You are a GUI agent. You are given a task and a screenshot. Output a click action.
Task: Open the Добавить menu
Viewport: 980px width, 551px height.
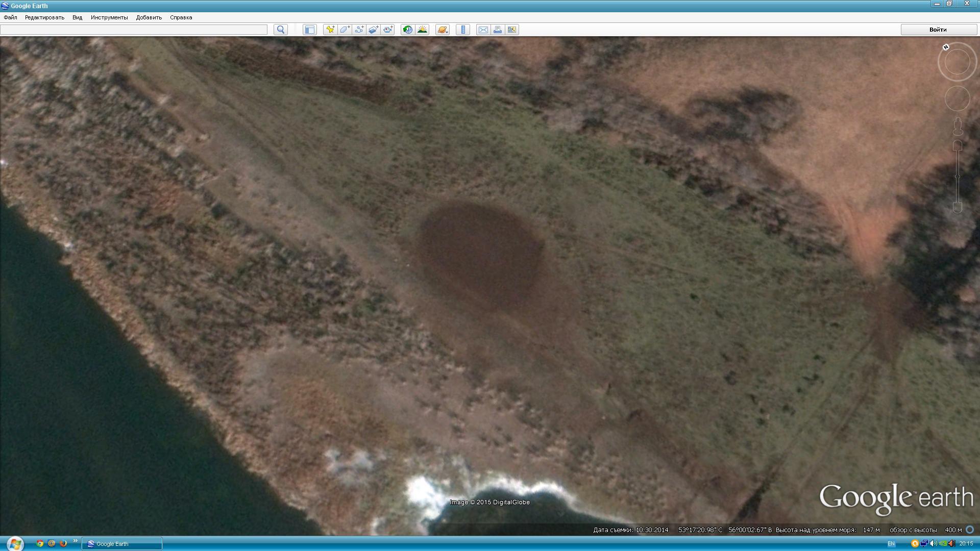149,17
